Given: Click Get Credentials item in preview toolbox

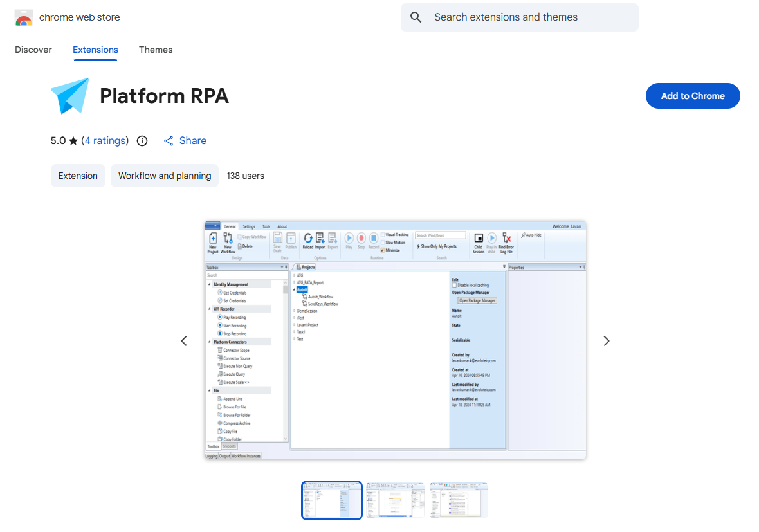Looking at the screenshot, I should click(x=232, y=293).
